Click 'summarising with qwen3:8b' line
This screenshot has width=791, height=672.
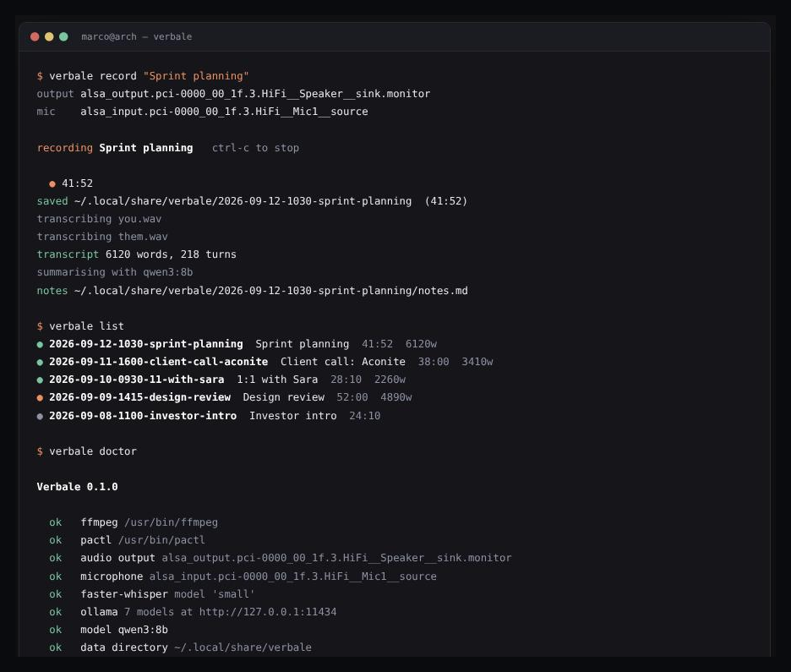tap(115, 272)
